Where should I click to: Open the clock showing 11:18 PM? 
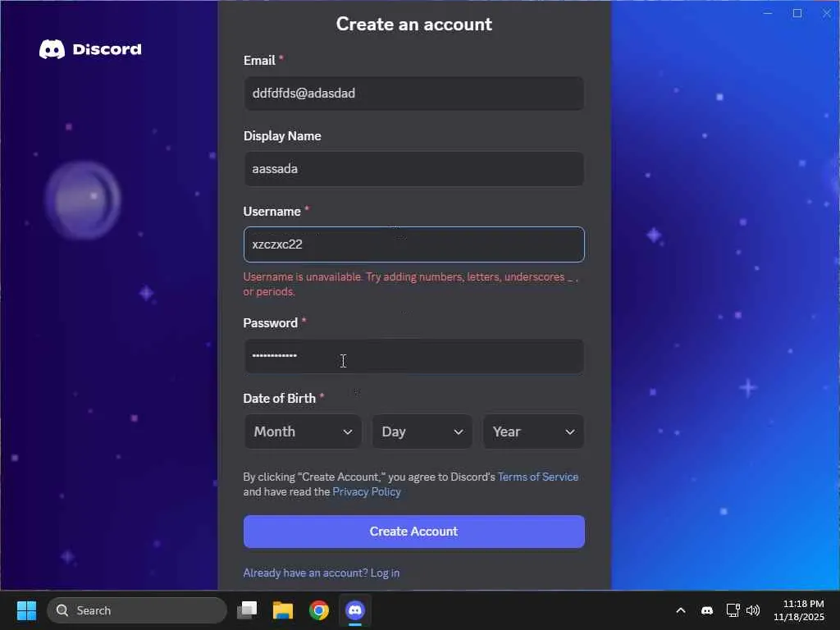pos(799,610)
